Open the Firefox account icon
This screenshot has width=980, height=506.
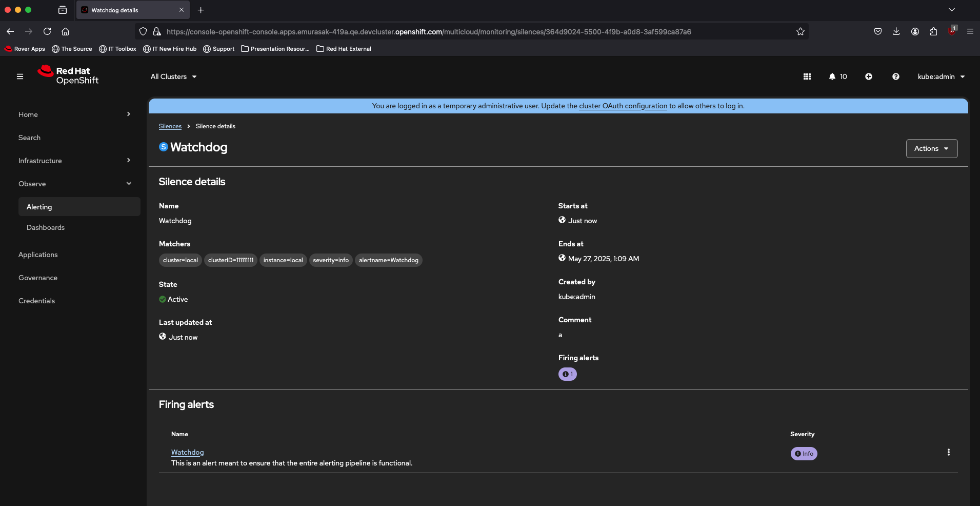pos(915,31)
